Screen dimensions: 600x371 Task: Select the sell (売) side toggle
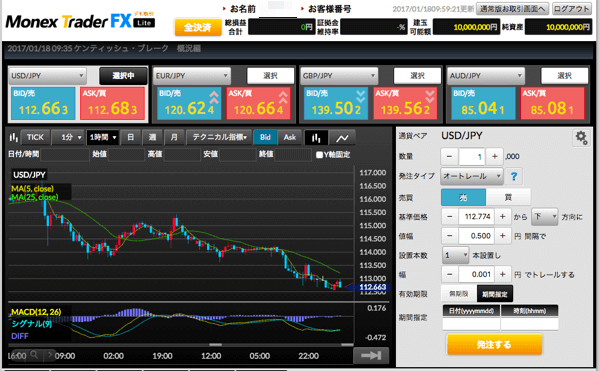(x=463, y=197)
